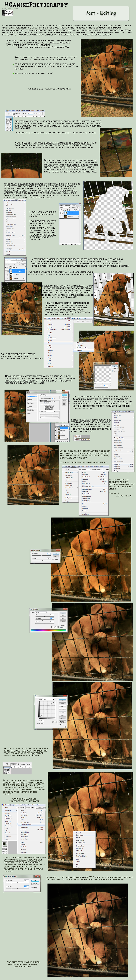Select Hue/Saturation in the first Adjustments submenu
The width and height of the screenshot is (136, 980).
click(x=94, y=489)
